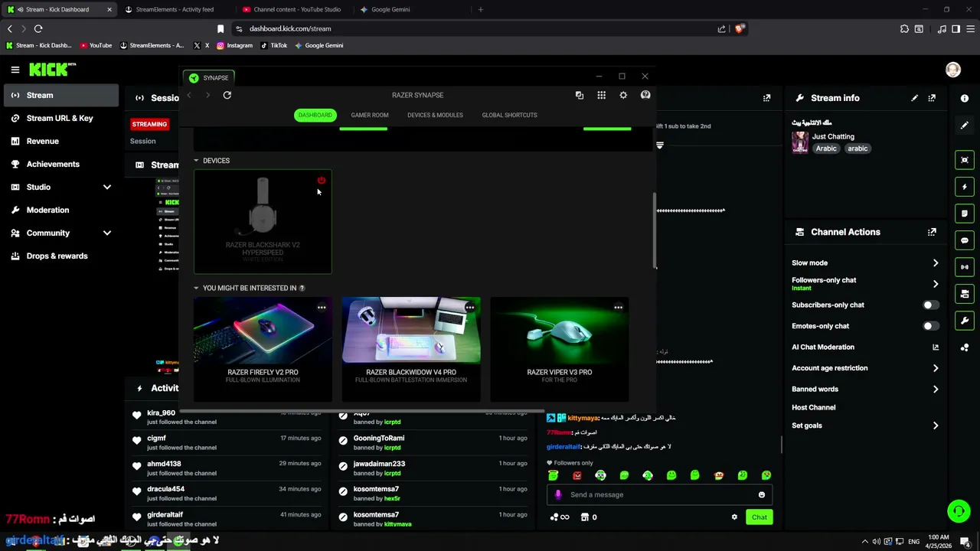
Task: Click the browser reload button
Action: (x=38, y=28)
